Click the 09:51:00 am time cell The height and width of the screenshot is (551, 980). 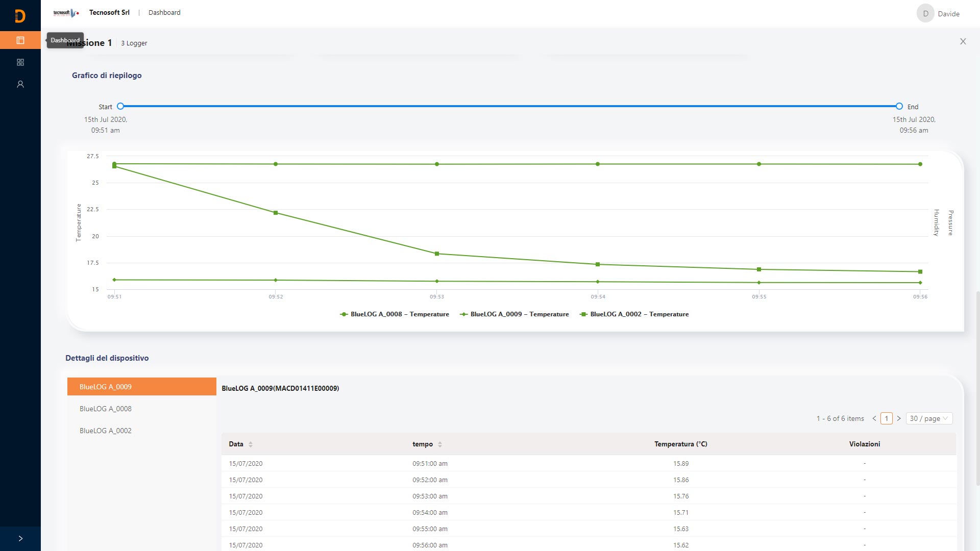point(430,464)
